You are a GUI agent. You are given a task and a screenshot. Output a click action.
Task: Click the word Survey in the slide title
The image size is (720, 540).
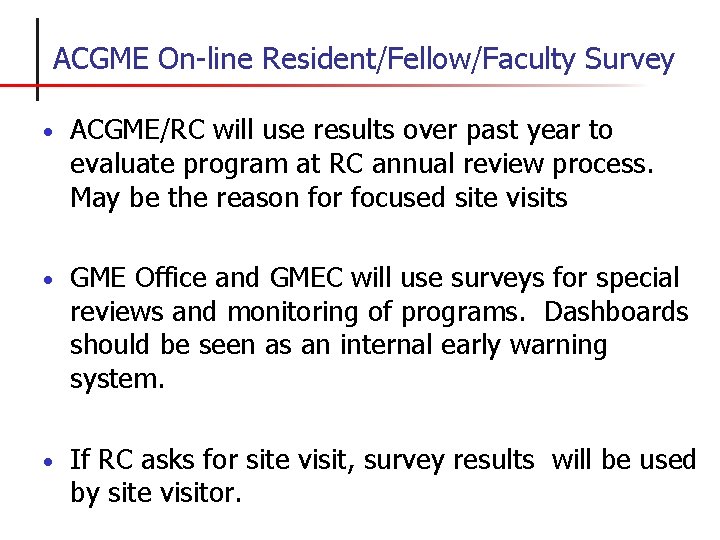(x=629, y=61)
